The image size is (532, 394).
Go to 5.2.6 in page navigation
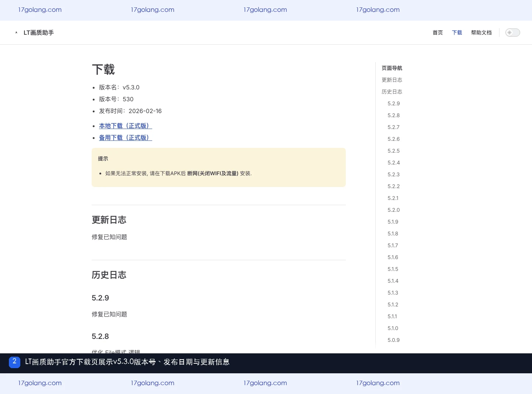[393, 139]
